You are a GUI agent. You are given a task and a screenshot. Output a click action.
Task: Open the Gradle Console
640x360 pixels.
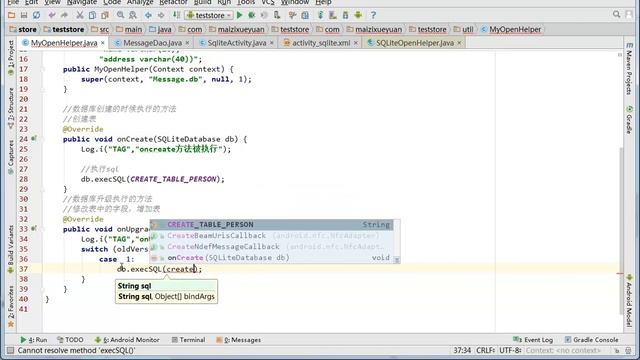tap(591, 340)
